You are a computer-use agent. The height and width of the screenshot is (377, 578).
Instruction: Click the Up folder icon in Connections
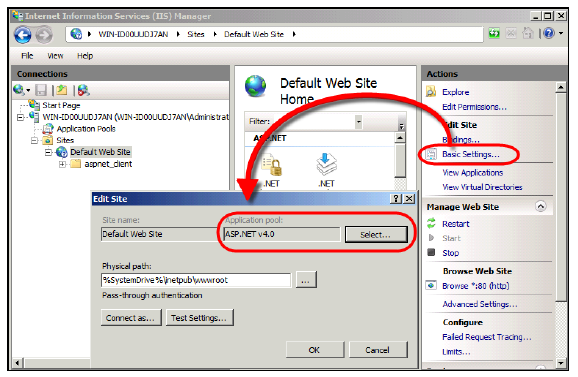click(62, 90)
